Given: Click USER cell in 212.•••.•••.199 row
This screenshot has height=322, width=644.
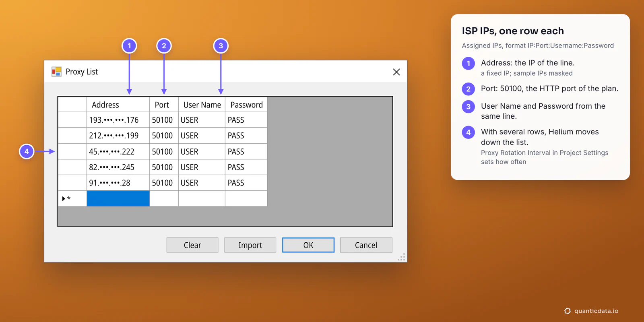Looking at the screenshot, I should 202,136.
